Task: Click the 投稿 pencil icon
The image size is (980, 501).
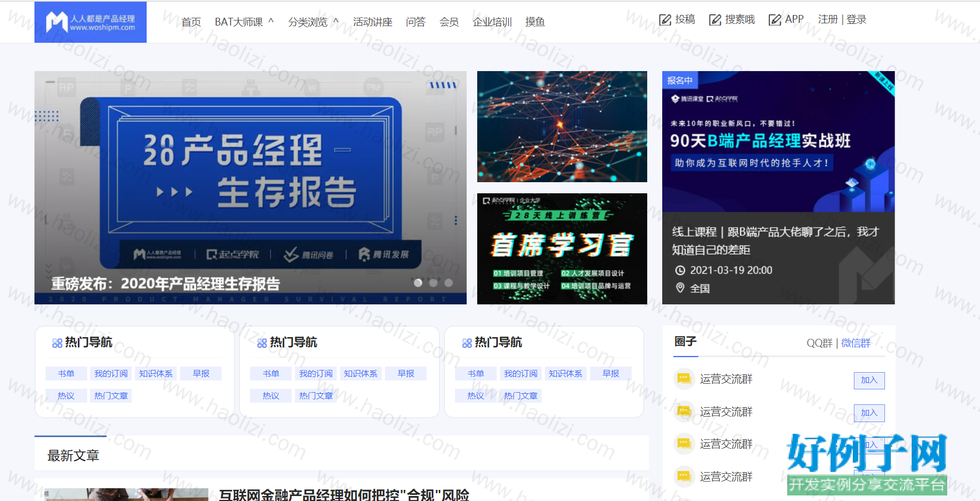Action: coord(665,20)
